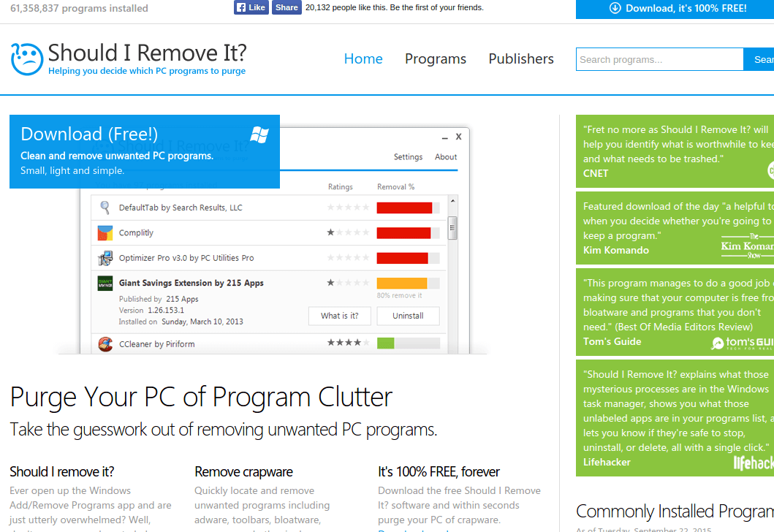
Task: Click the orange removal bar for Giant Savings
Action: 402,284
